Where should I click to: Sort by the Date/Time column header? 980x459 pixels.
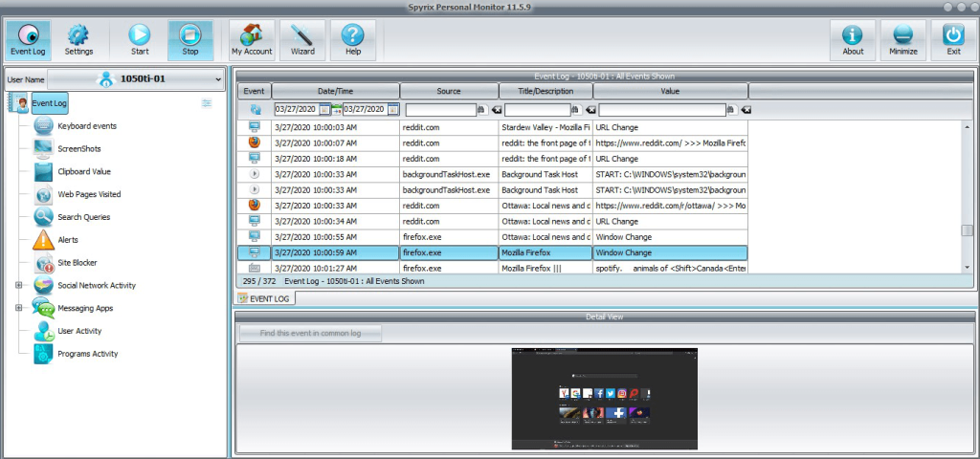pyautogui.click(x=336, y=91)
